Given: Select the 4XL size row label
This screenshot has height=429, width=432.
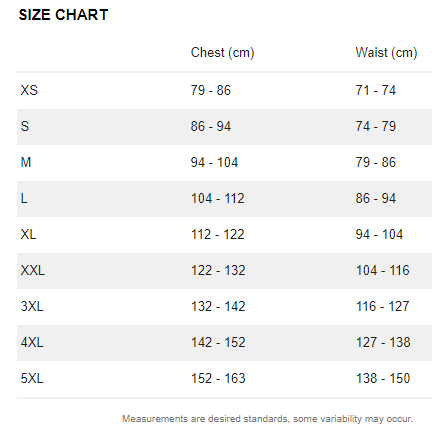Looking at the screenshot, I should coord(32,342).
